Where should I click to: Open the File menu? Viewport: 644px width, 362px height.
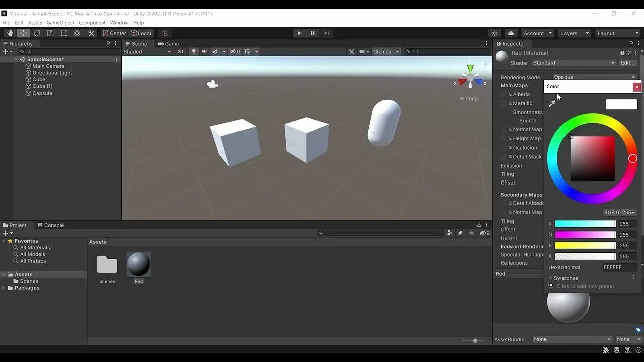(6, 23)
